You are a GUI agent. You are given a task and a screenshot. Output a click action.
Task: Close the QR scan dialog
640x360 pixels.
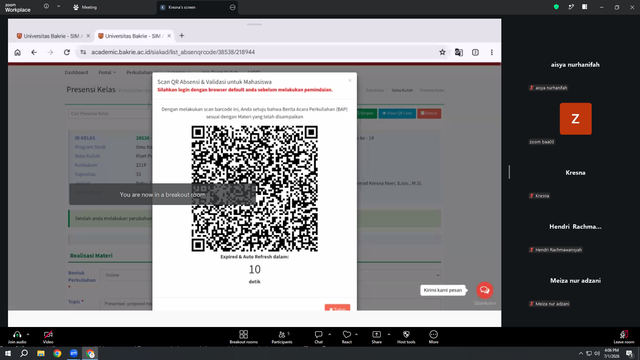350,80
